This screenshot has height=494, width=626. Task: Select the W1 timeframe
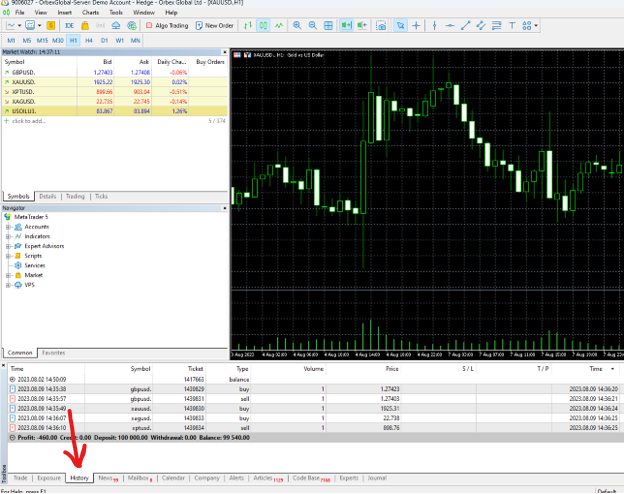(120, 40)
